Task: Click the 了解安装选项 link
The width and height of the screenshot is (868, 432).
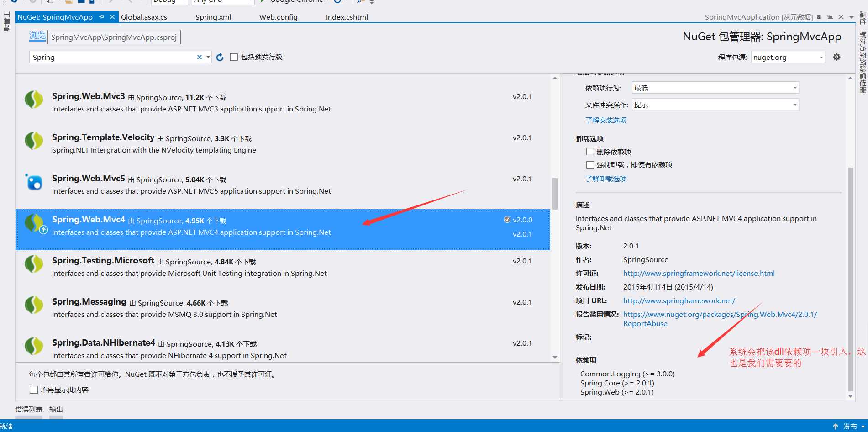Action: pyautogui.click(x=606, y=120)
